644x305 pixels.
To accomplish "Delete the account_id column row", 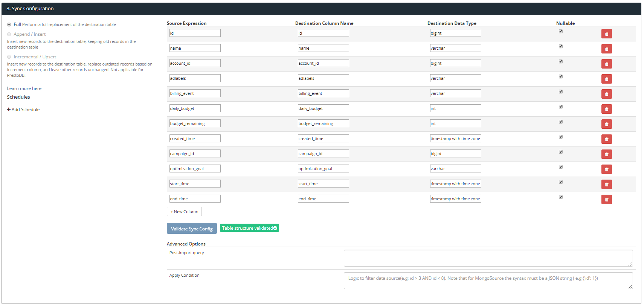I will (x=606, y=64).
